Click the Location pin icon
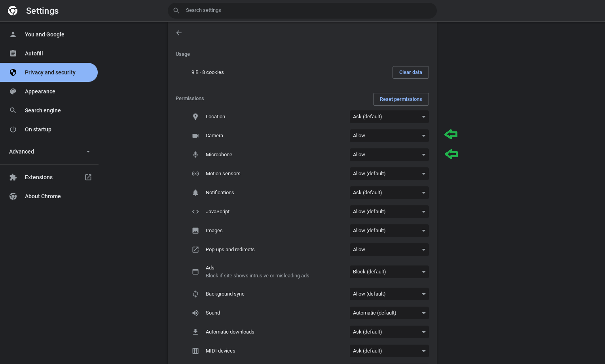 point(195,117)
